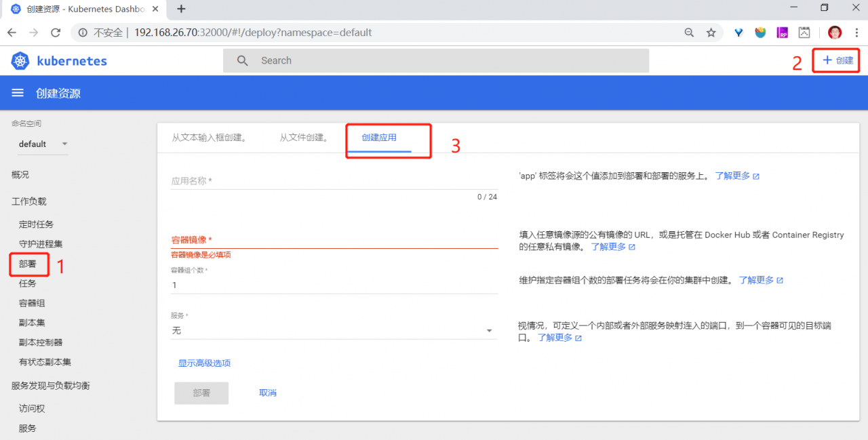Image resolution: width=868 pixels, height=440 pixels.
Task: Select 定时任务 in the sidebar
Action: [36, 224]
